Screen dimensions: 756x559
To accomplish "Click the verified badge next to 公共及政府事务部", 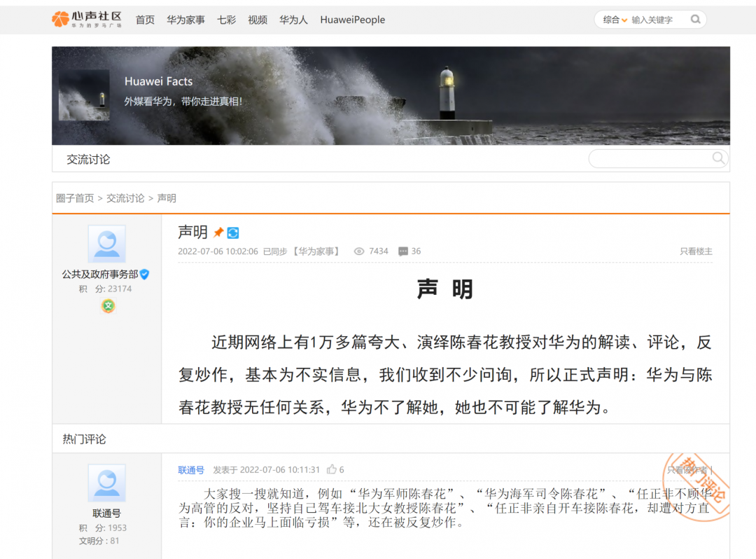I will pyautogui.click(x=144, y=275).
